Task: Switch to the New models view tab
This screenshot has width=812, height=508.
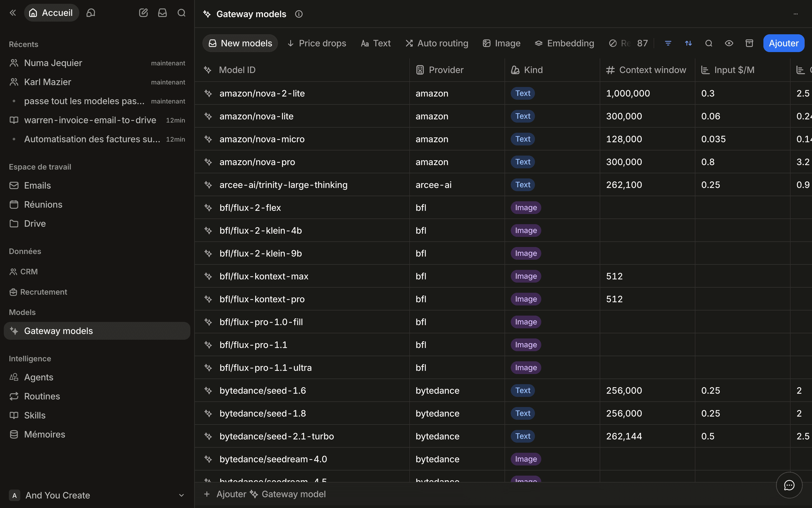Action: coord(240,43)
